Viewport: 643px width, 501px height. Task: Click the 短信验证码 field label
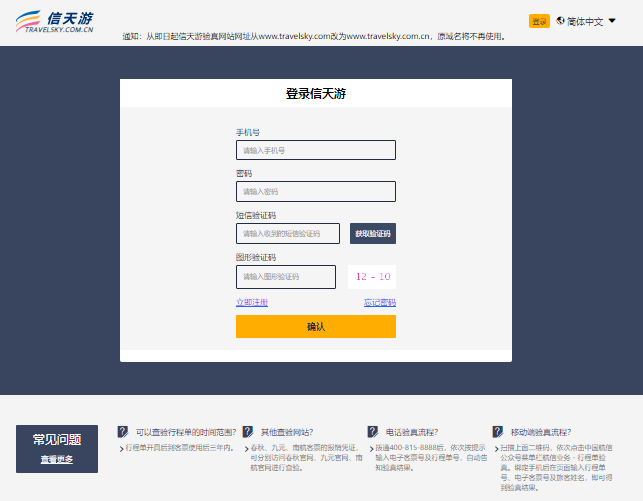click(x=256, y=215)
